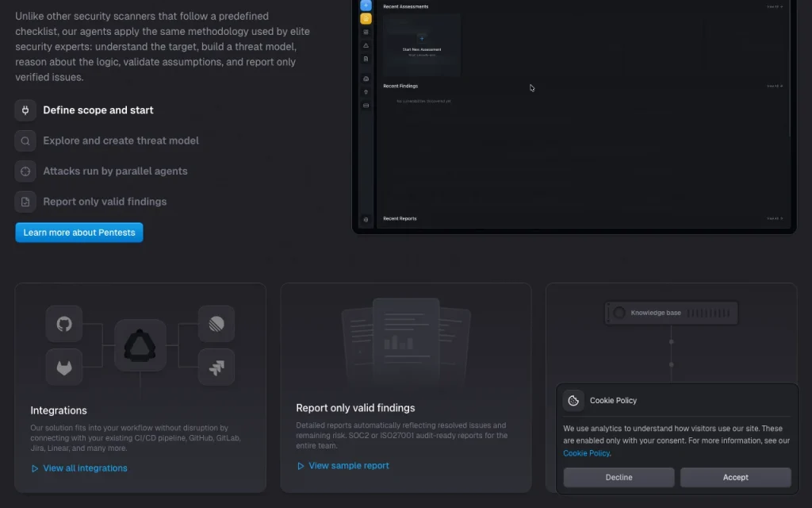Click the Start New Assessment tile

(422, 45)
